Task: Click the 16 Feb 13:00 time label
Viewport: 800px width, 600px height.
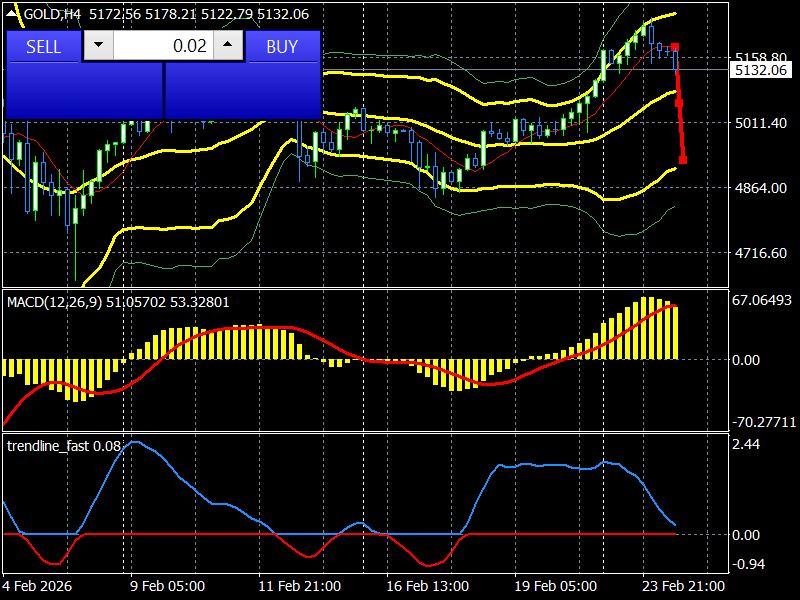Action: click(428, 586)
